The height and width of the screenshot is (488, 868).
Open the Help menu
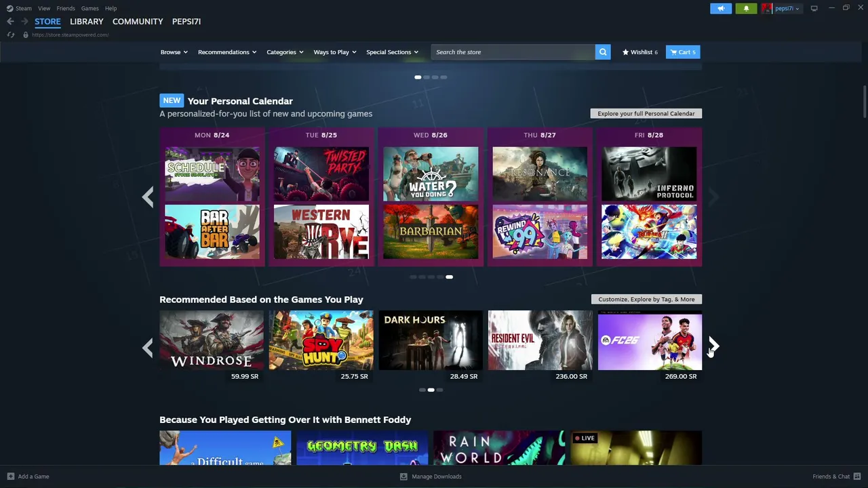[111, 8]
